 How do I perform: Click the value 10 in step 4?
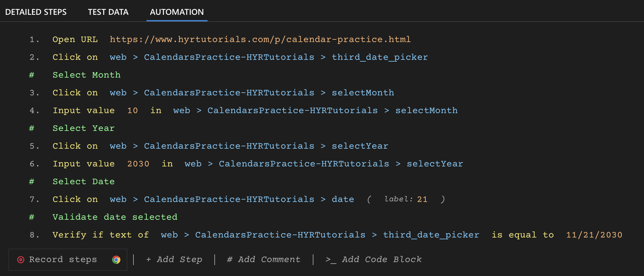[x=133, y=110]
